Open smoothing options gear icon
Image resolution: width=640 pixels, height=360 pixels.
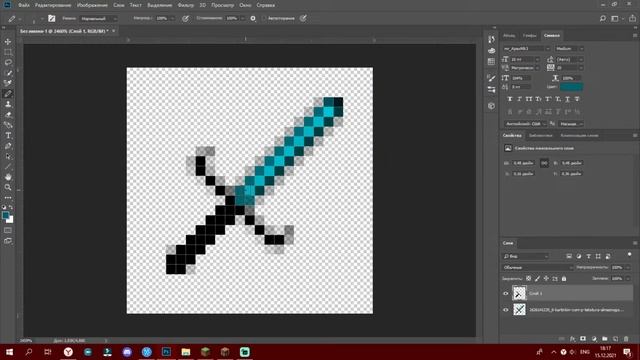click(253, 18)
